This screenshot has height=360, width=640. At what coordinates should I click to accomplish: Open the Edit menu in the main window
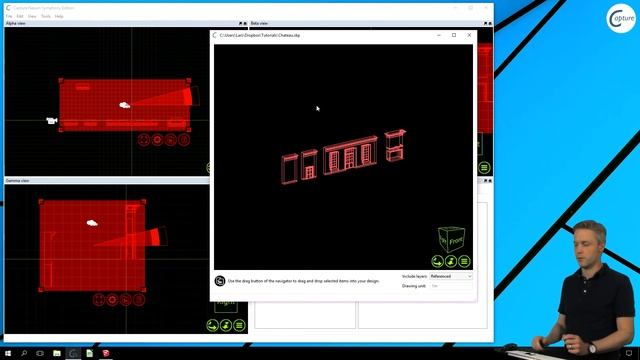point(20,16)
